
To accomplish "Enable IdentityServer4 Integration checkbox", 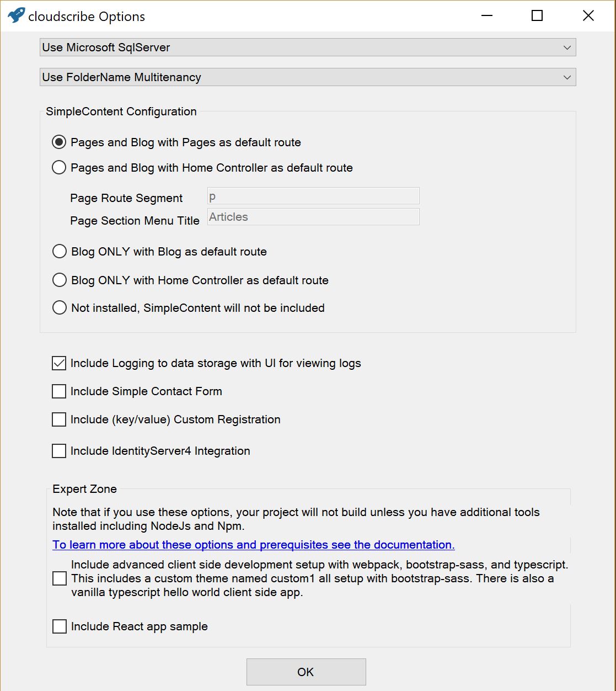I will coord(59,451).
